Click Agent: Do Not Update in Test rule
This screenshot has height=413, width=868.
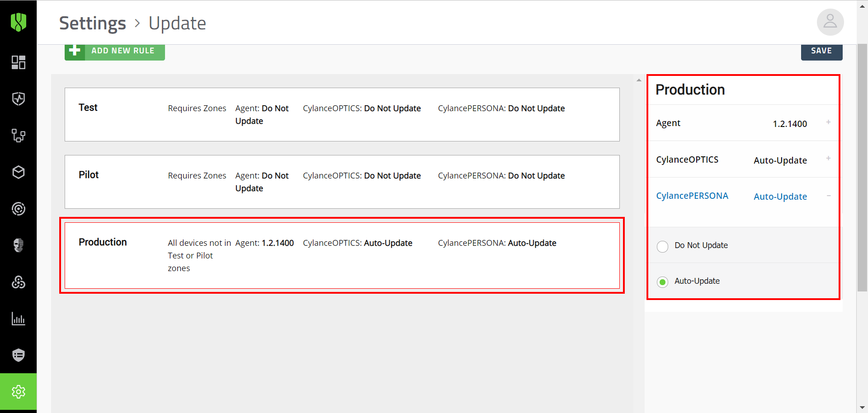click(262, 115)
